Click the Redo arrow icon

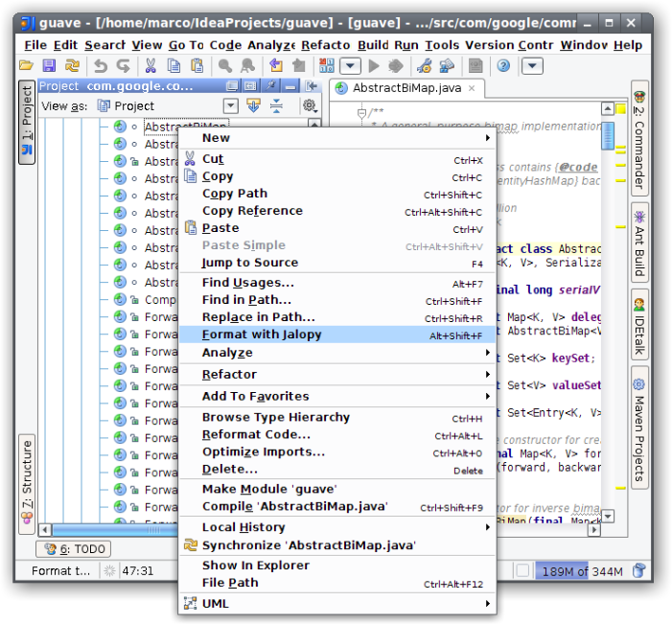pyautogui.click(x=124, y=65)
